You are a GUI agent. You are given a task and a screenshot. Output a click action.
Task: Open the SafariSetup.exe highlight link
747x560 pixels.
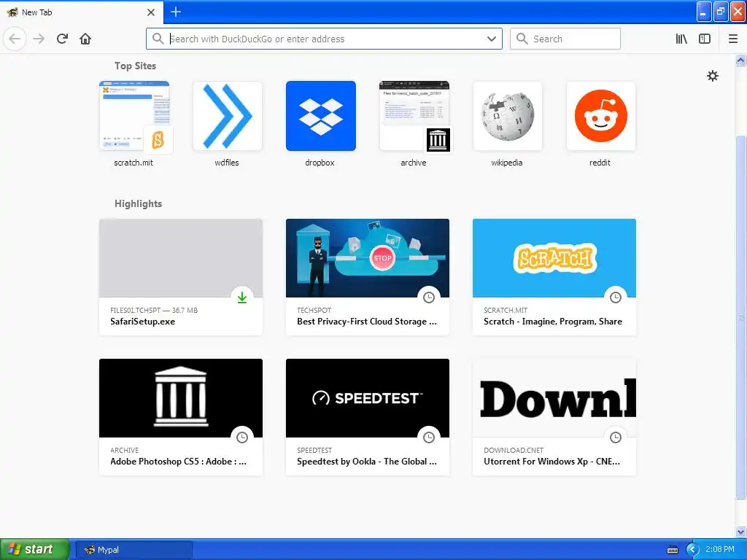142,322
